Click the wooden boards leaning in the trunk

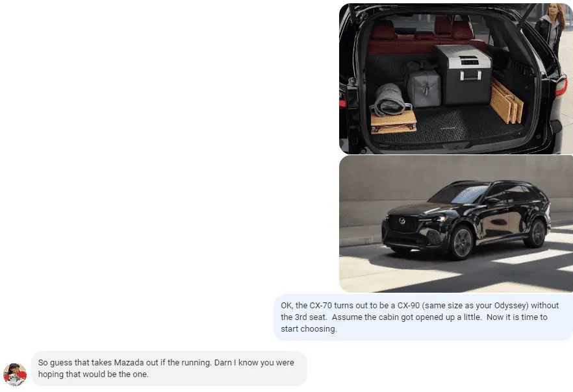506,102
